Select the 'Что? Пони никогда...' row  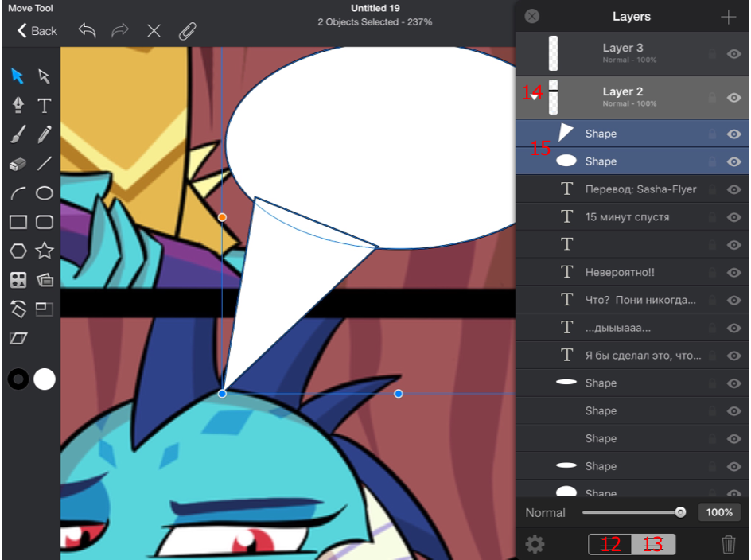pos(632,301)
